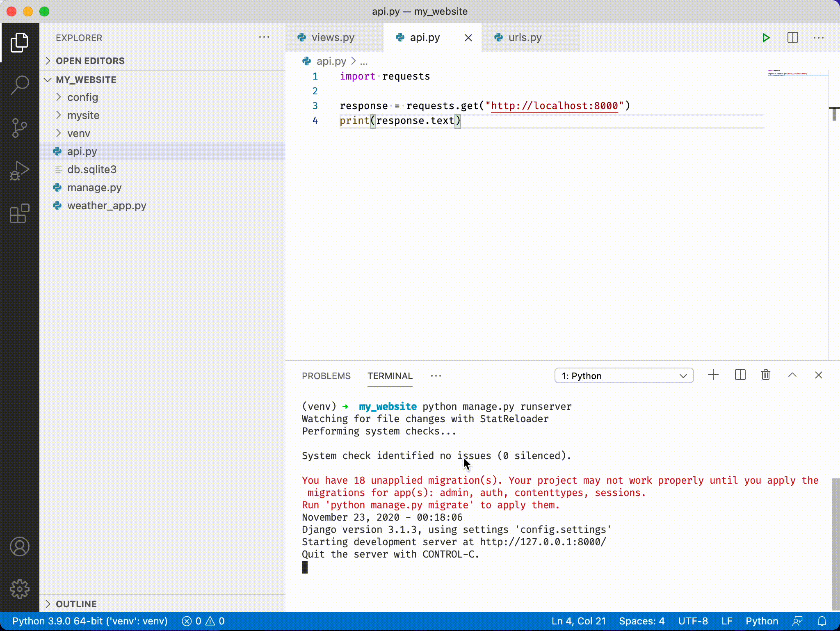
Task: Open the Manage settings gear icon
Action: (x=19, y=589)
